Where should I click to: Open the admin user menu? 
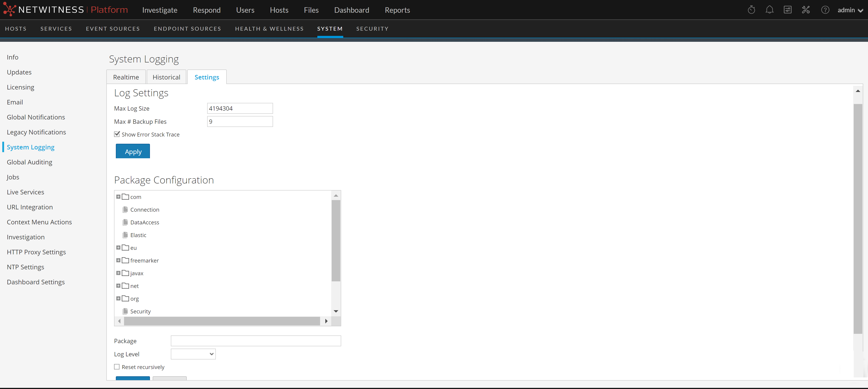[x=850, y=10]
